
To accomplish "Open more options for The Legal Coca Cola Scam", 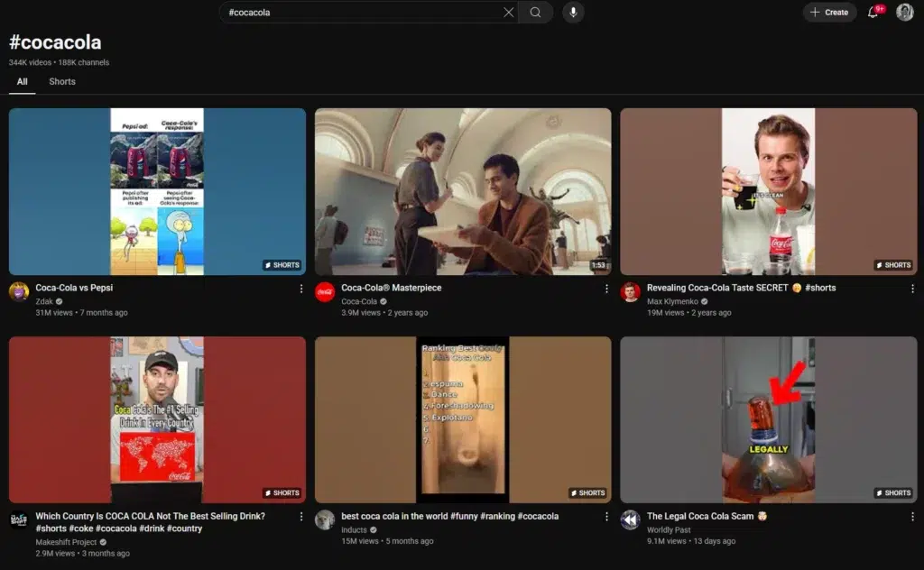I will [x=912, y=517].
